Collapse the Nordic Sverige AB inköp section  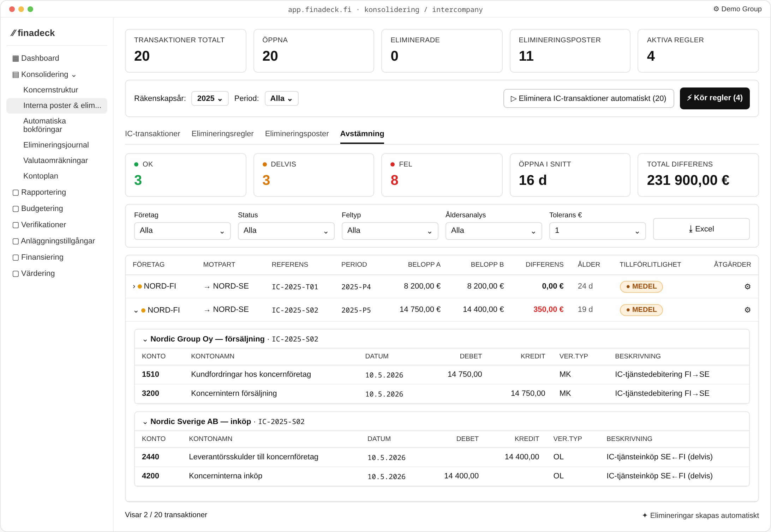point(145,422)
